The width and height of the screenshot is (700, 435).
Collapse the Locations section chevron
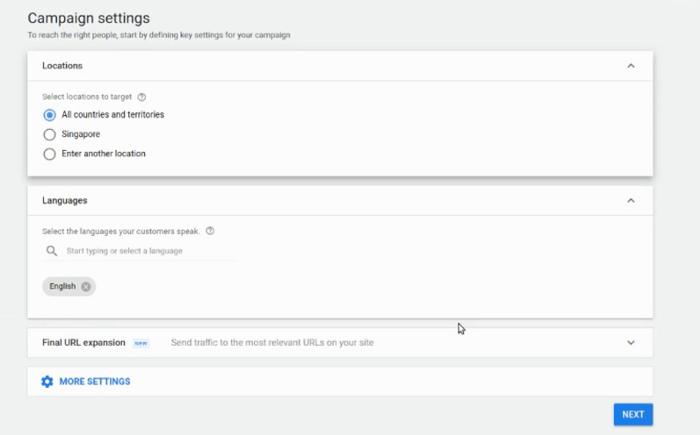(x=630, y=66)
